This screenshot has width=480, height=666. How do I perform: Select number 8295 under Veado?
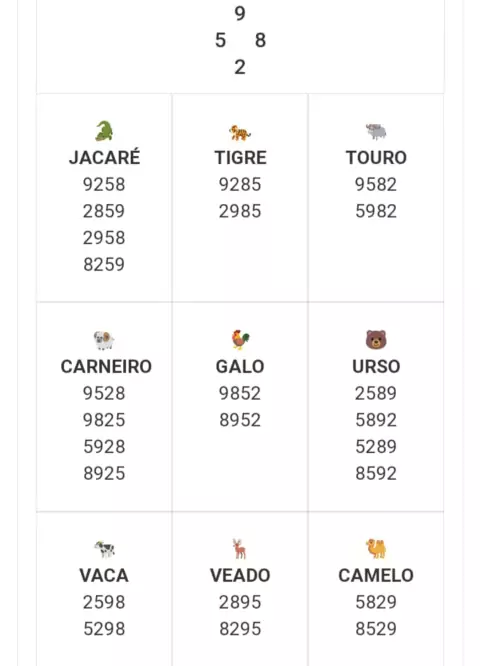point(240,629)
